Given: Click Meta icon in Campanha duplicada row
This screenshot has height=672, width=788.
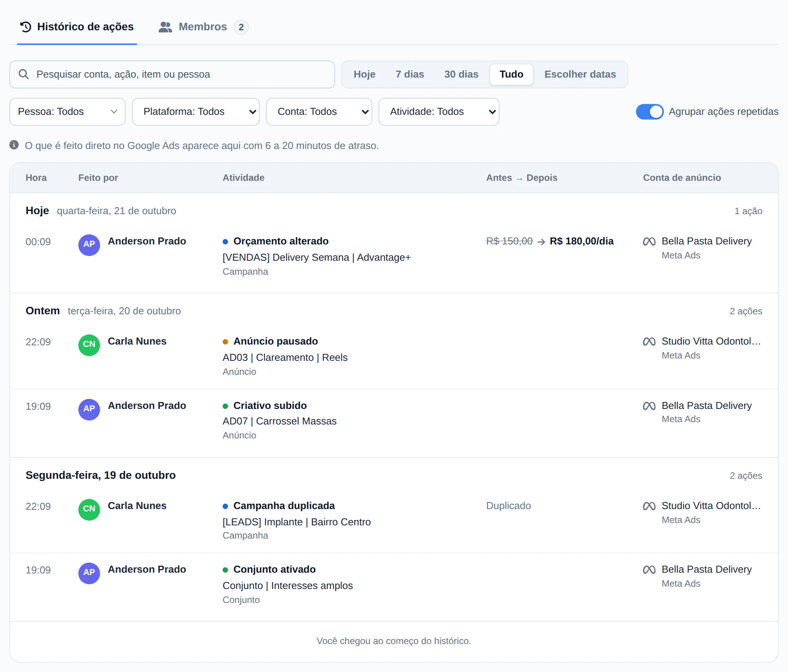Looking at the screenshot, I should pos(649,506).
